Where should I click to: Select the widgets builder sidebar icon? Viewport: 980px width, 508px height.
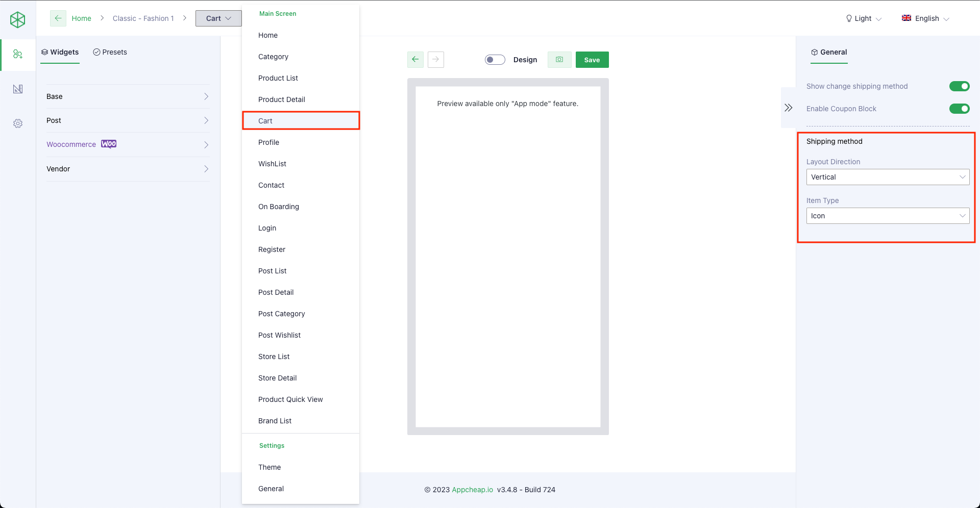(18, 54)
